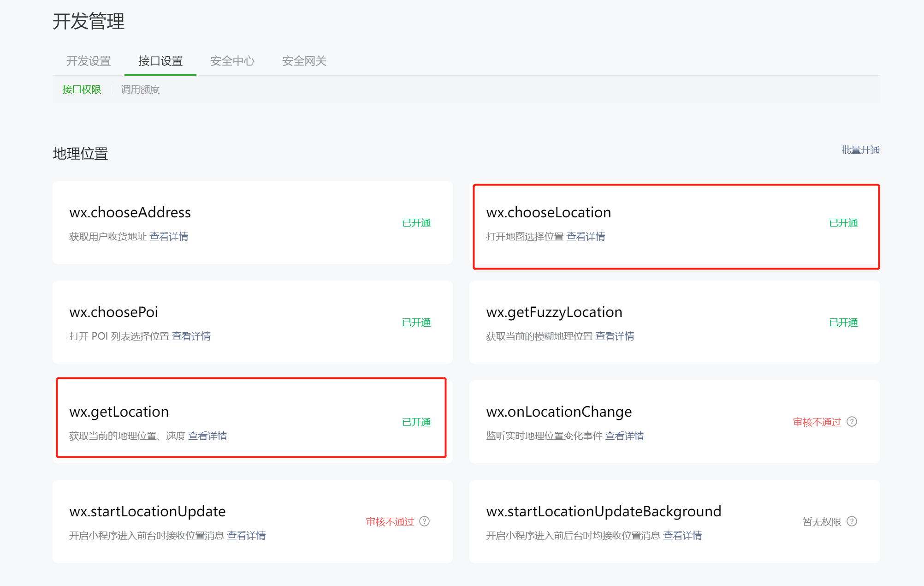Click 审核不通过 status of wx.onLocationChange
The width and height of the screenshot is (924, 586).
[817, 422]
